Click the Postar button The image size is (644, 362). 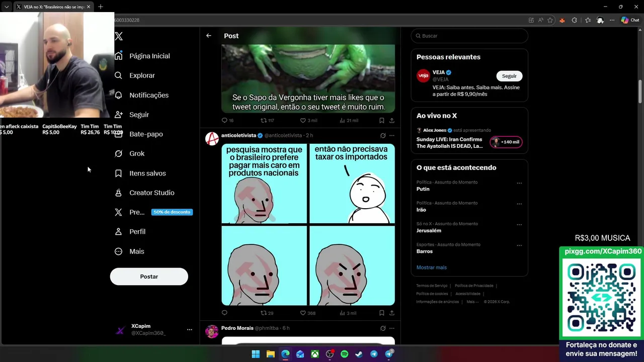[149, 277]
